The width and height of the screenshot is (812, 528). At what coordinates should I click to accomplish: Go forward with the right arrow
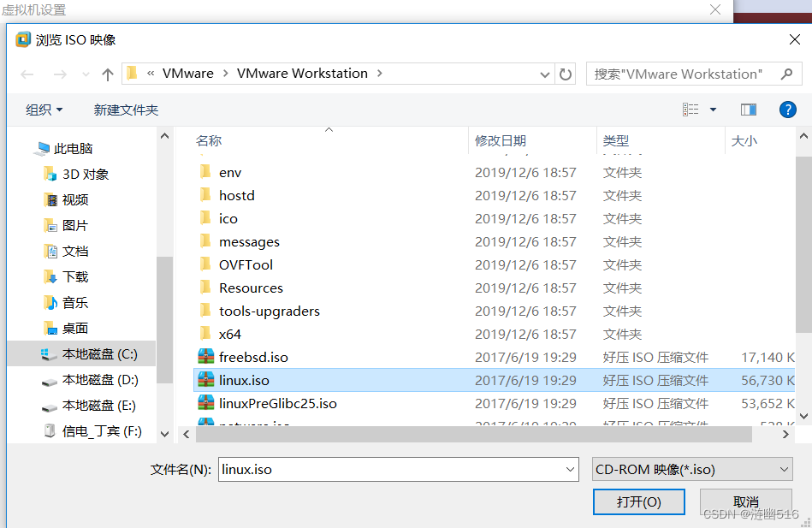(60, 74)
